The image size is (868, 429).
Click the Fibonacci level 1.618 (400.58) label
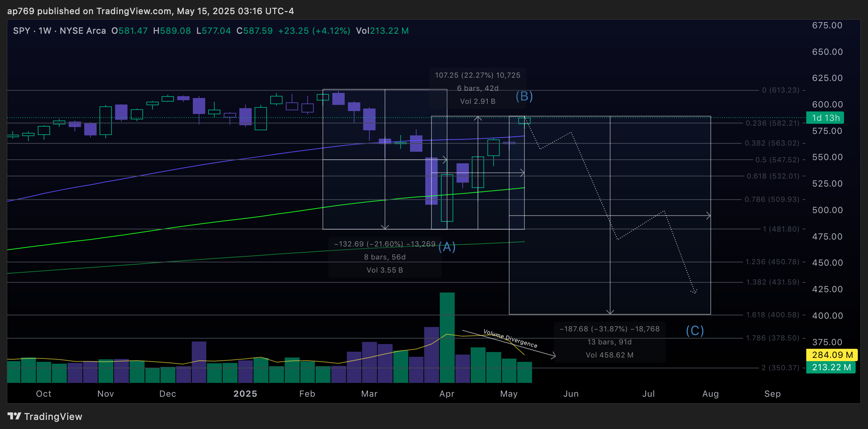tap(773, 315)
